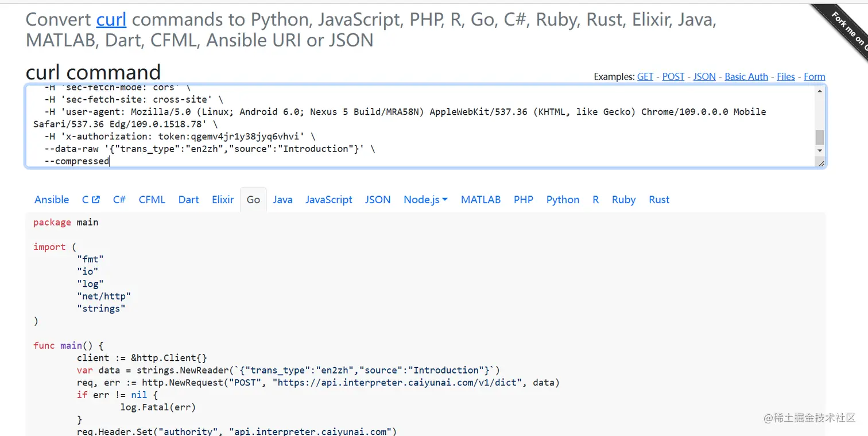Show the PHP conversion tab
Image resolution: width=868 pixels, height=436 pixels.
[524, 200]
